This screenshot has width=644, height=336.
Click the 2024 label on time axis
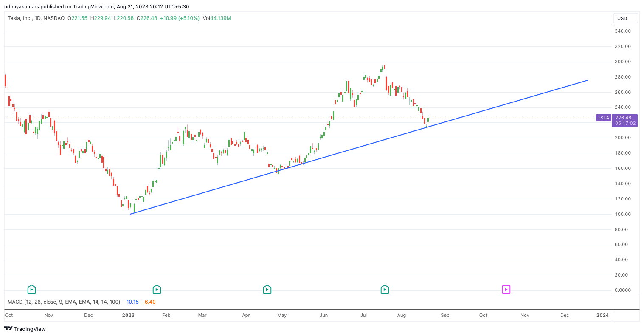(x=602, y=315)
